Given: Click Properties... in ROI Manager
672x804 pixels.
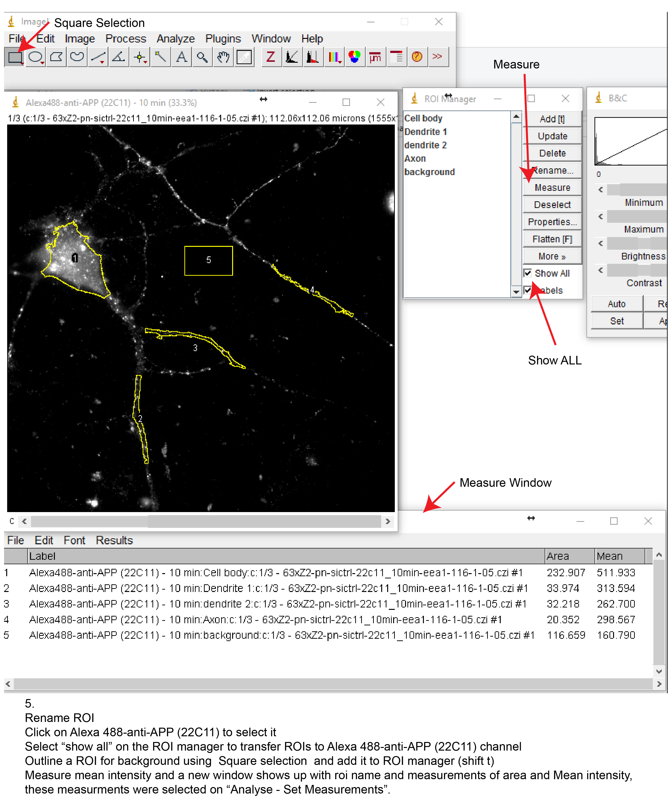Looking at the screenshot, I should [x=552, y=222].
